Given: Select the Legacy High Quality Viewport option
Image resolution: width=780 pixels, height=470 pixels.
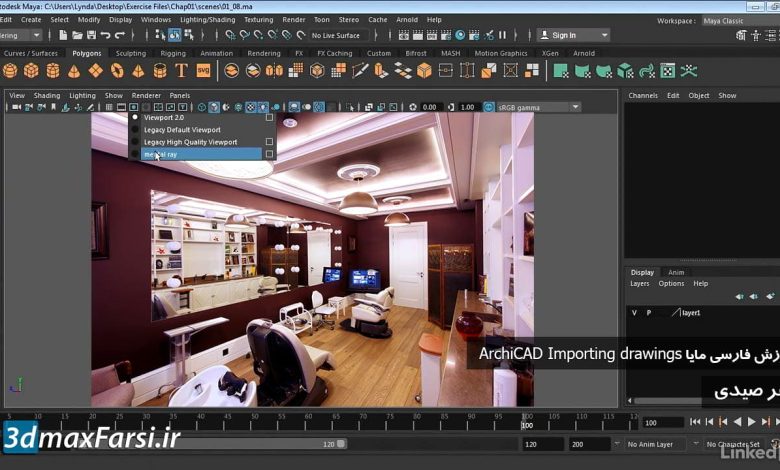Looking at the screenshot, I should pos(191,142).
